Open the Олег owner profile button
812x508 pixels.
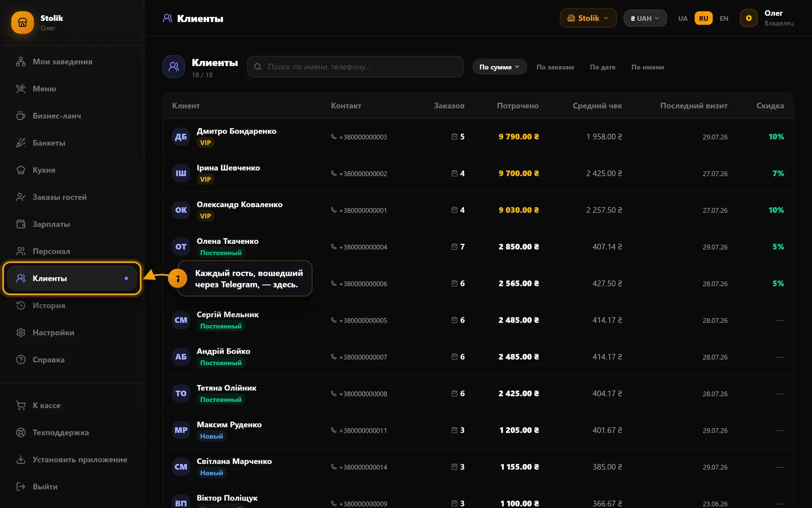pos(767,18)
